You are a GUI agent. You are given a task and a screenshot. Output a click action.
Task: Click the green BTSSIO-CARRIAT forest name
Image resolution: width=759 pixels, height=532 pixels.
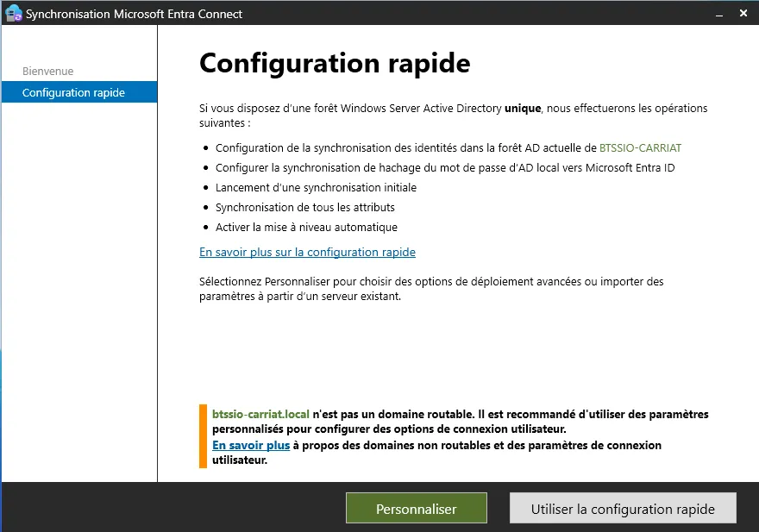(x=640, y=148)
